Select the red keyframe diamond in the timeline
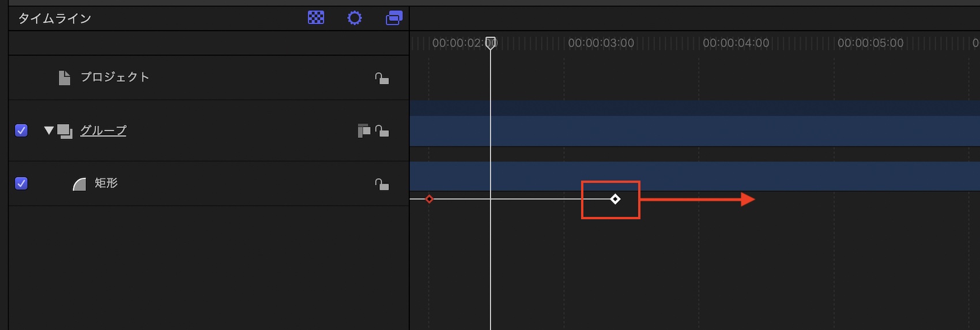 [429, 199]
